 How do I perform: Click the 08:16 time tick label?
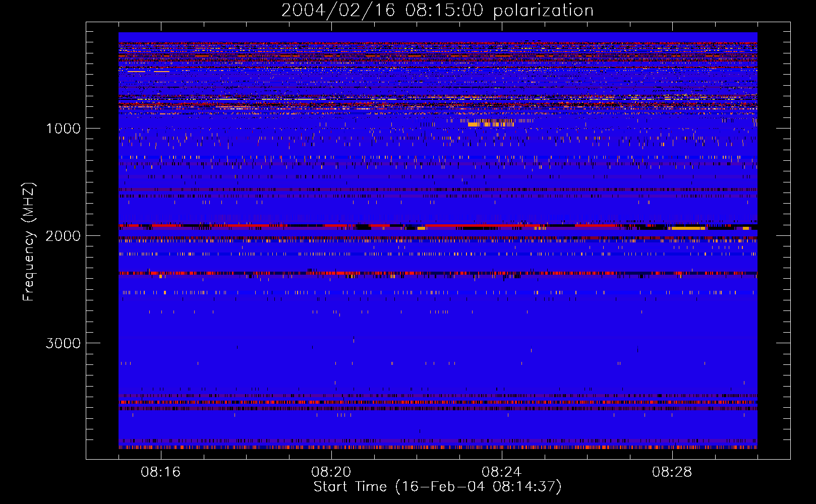coord(161,472)
